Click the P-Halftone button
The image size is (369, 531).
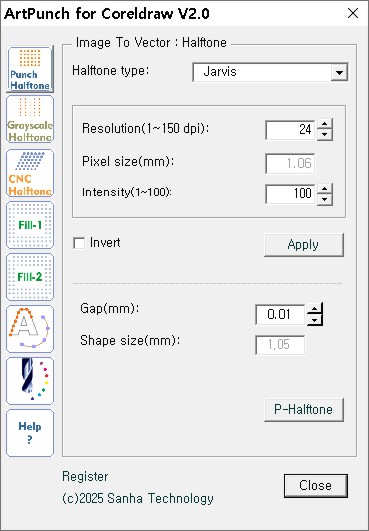point(304,409)
